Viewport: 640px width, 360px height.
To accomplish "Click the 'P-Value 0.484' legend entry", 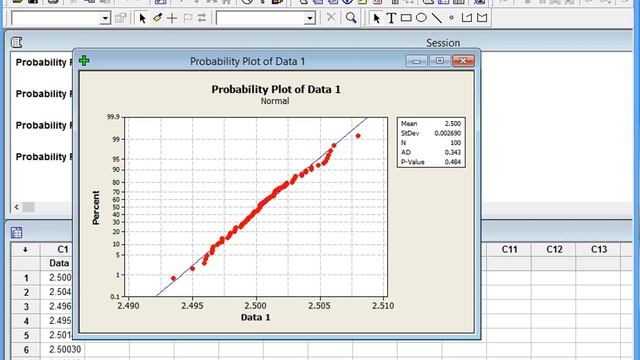I will (x=431, y=162).
